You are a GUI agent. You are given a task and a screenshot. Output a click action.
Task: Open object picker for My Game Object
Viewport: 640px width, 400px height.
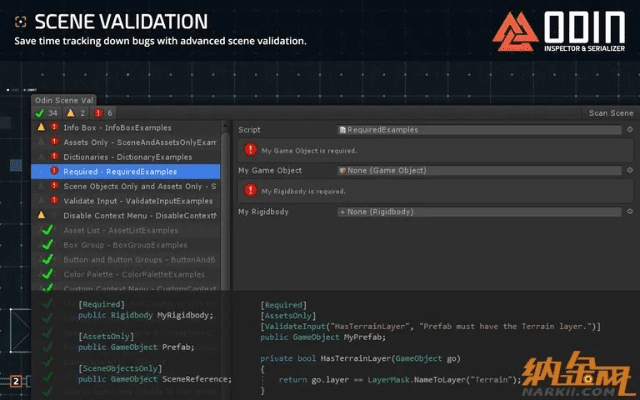coord(629,171)
